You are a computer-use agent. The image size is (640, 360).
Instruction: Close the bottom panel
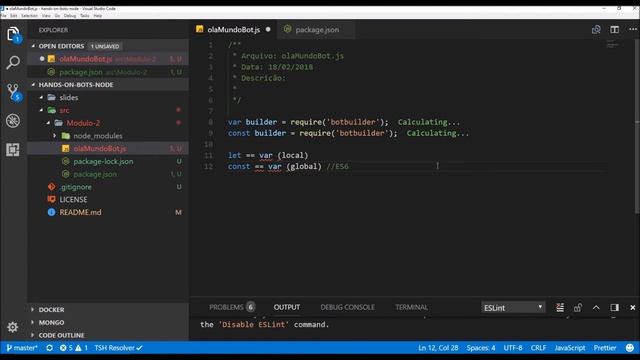pos(633,307)
